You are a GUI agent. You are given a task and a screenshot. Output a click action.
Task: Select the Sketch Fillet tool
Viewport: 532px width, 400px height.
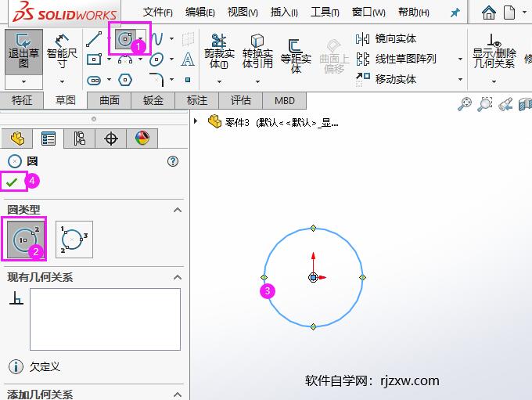[x=157, y=80]
